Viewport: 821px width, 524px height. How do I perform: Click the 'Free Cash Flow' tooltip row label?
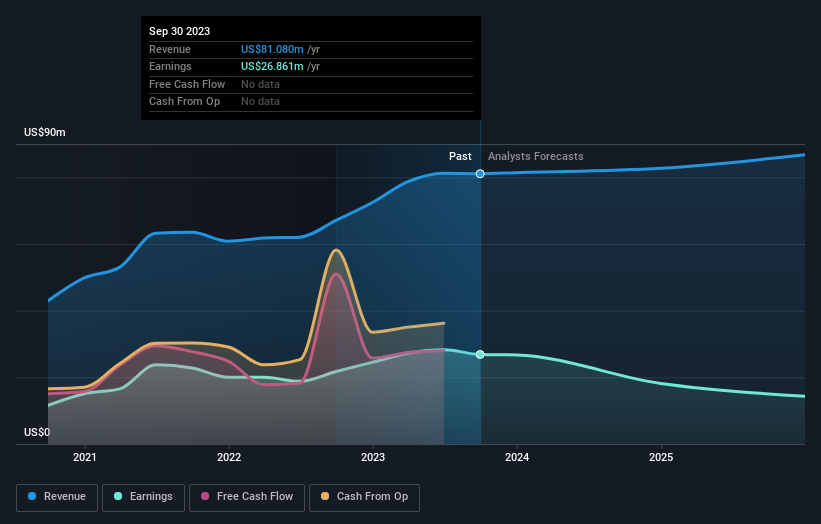point(187,84)
